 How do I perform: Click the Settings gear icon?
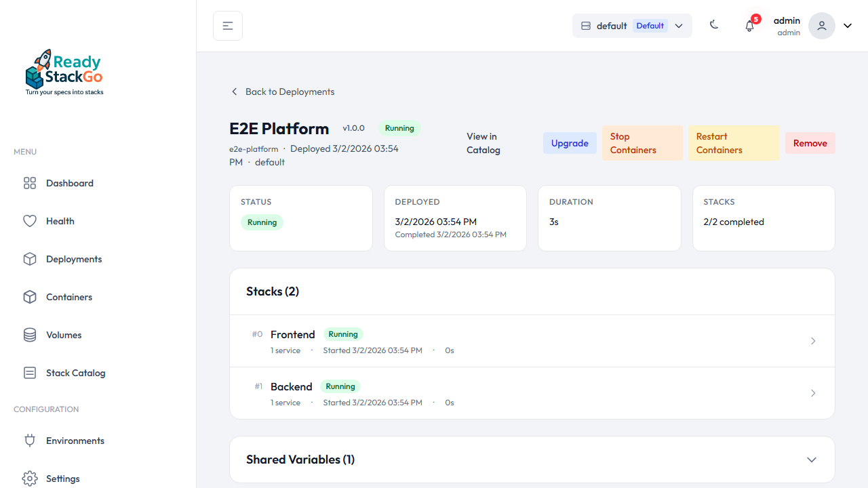30,479
